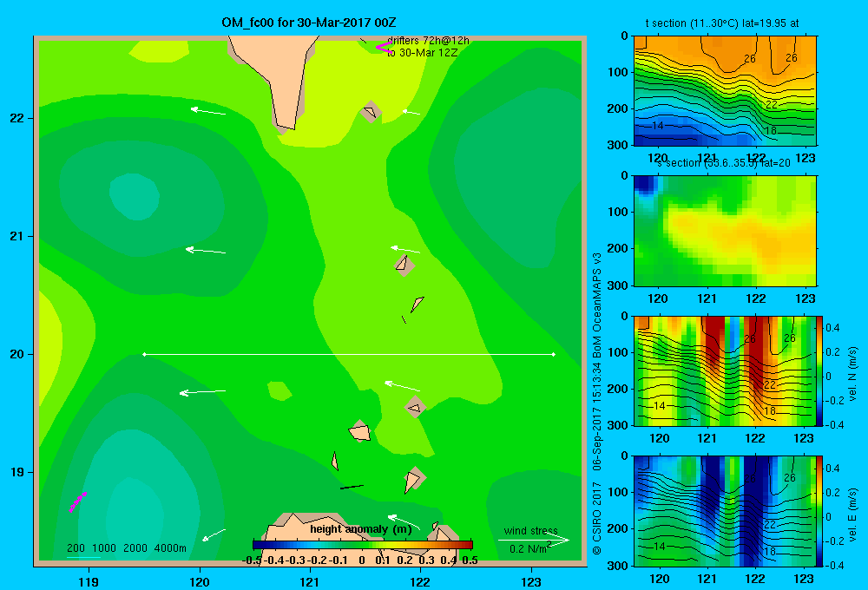This screenshot has width=868, height=590.
Task: Select the magenta drifter track beside the drifters label
Action: 384,48
